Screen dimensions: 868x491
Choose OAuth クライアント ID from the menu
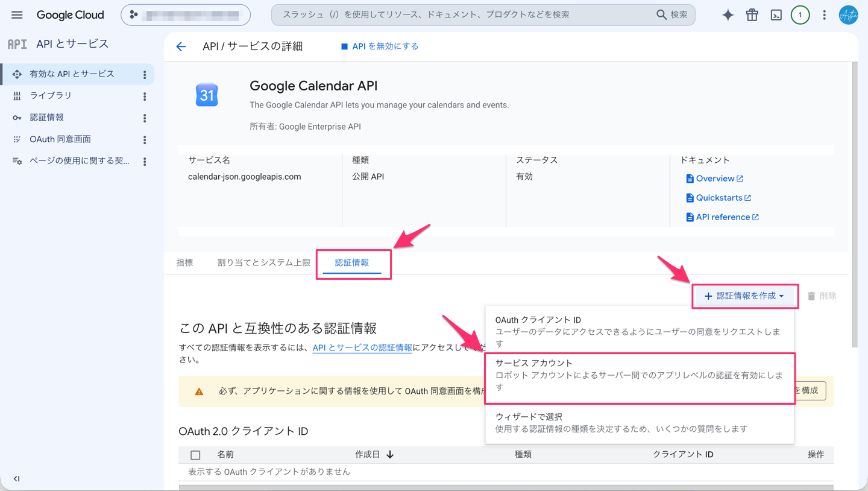(640, 331)
